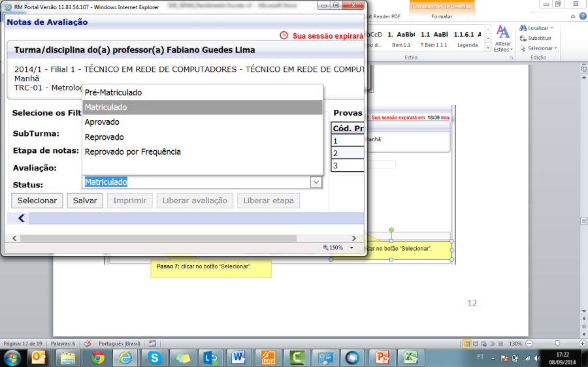Switch Word to Full Screen Reading view
The height and width of the screenshot is (367, 588).
pos(476,343)
